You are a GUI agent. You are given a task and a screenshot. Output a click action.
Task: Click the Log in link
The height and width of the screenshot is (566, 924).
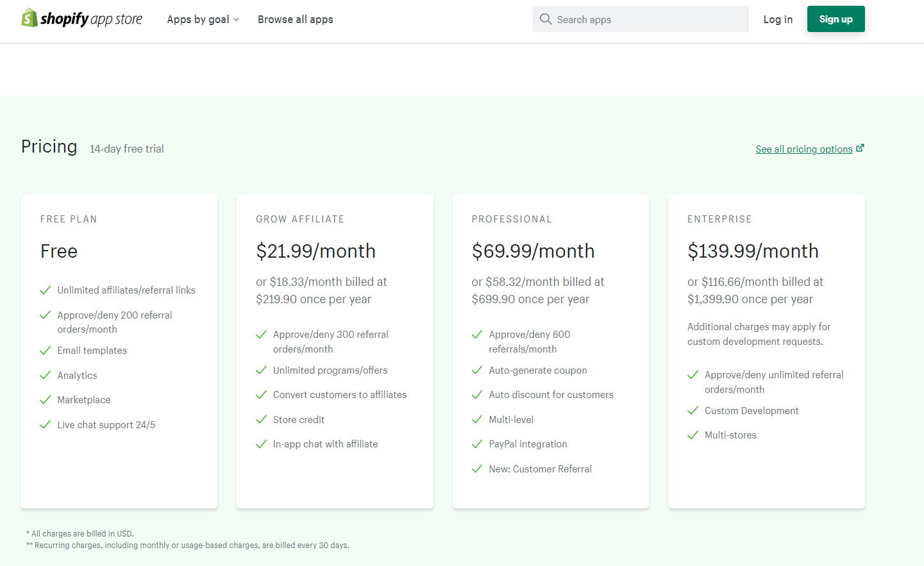tap(778, 19)
